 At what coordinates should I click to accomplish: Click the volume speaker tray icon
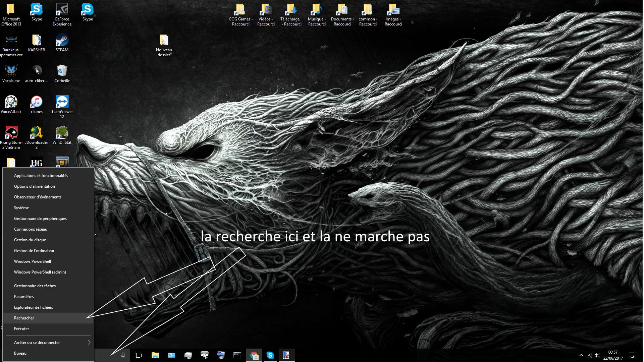[597, 356]
